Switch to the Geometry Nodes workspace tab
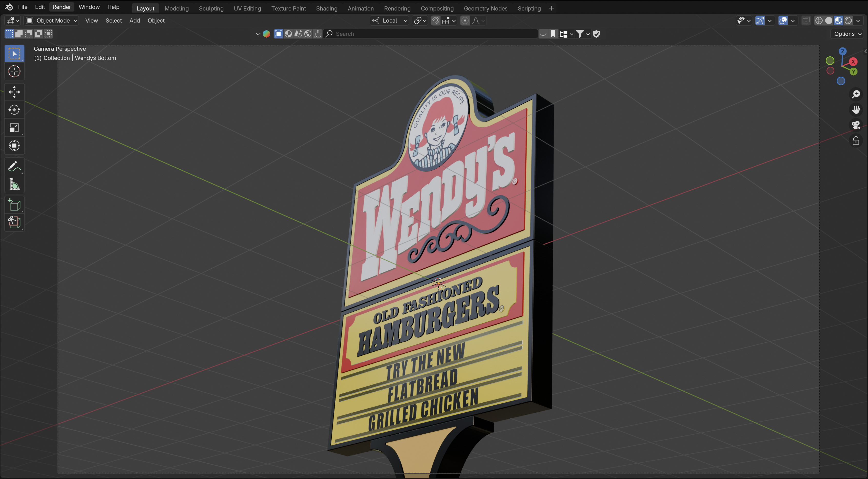Screen dimensions: 868x479 pos(485,8)
